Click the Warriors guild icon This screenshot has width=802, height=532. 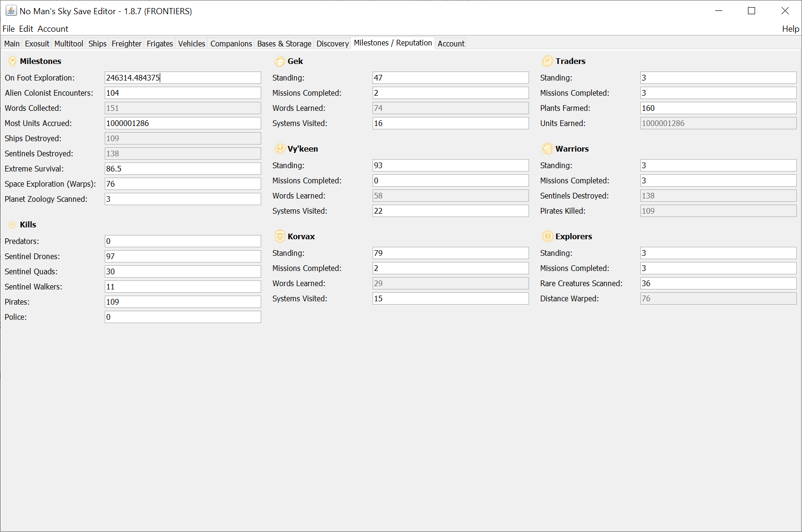point(547,149)
